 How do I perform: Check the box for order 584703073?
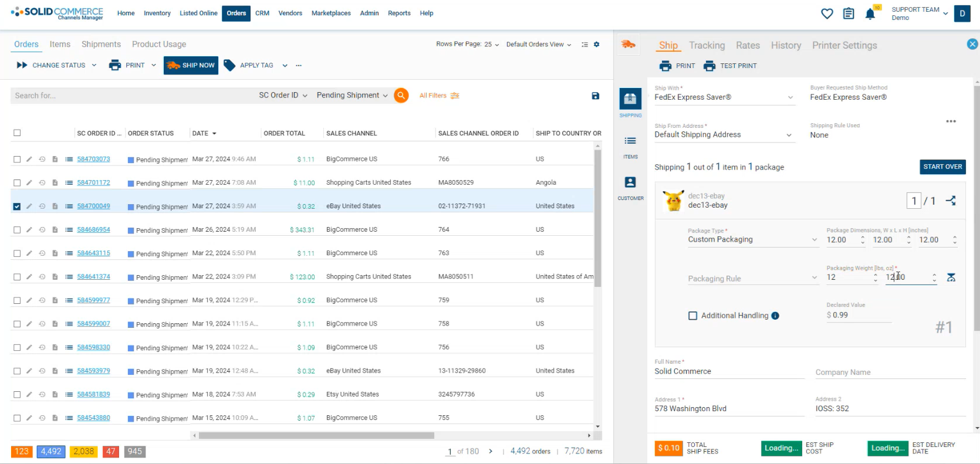pyautogui.click(x=17, y=159)
